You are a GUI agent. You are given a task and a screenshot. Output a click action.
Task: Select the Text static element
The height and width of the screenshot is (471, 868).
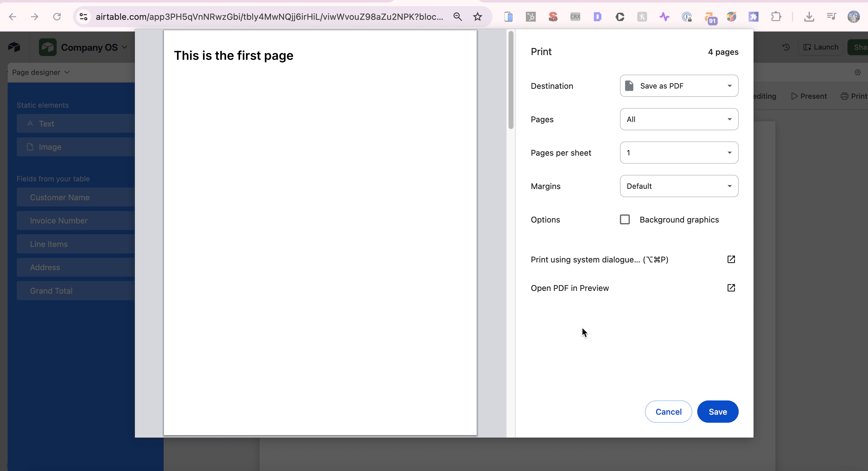tap(46, 123)
